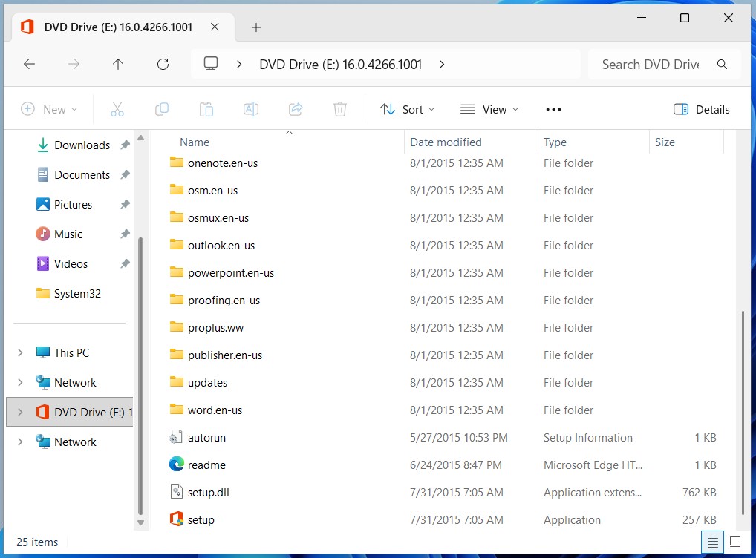Click the Cut icon in the toolbar
The width and height of the screenshot is (756, 558).
[117, 109]
